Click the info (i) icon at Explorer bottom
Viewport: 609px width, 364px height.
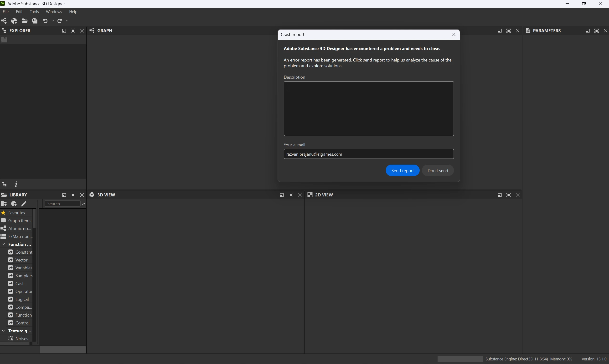tap(16, 185)
